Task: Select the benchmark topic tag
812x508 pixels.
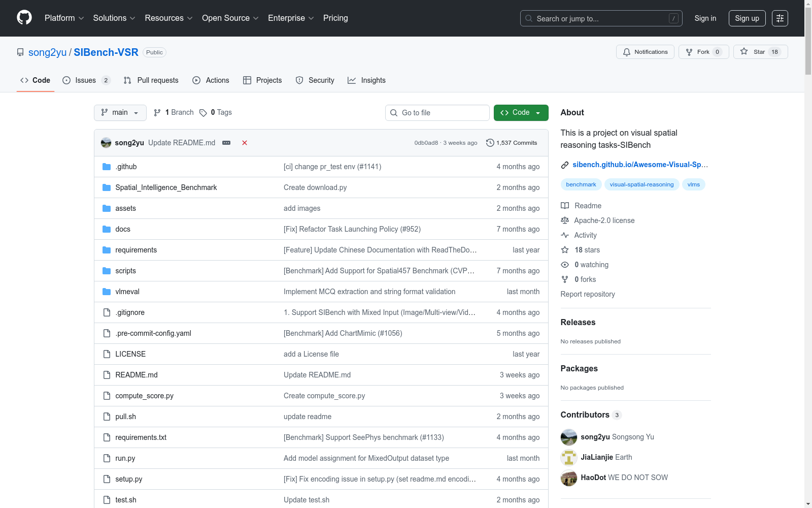Action: tap(581, 184)
